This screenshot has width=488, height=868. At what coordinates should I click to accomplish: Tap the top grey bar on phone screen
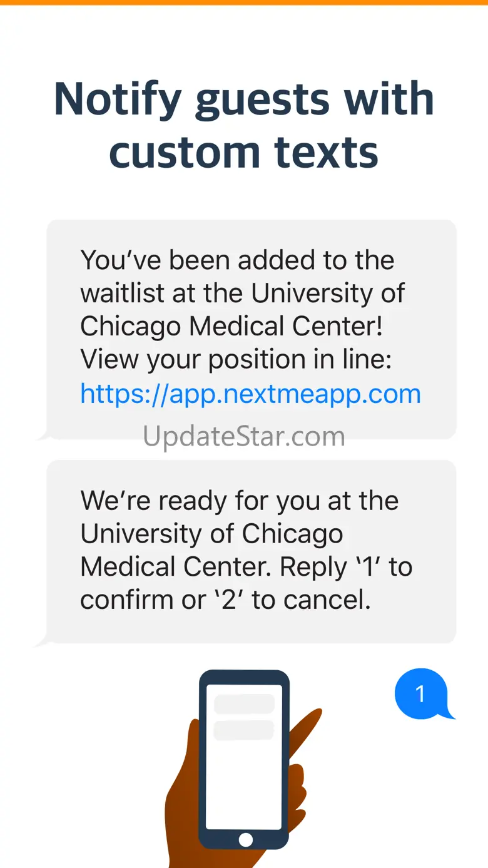pos(244,703)
